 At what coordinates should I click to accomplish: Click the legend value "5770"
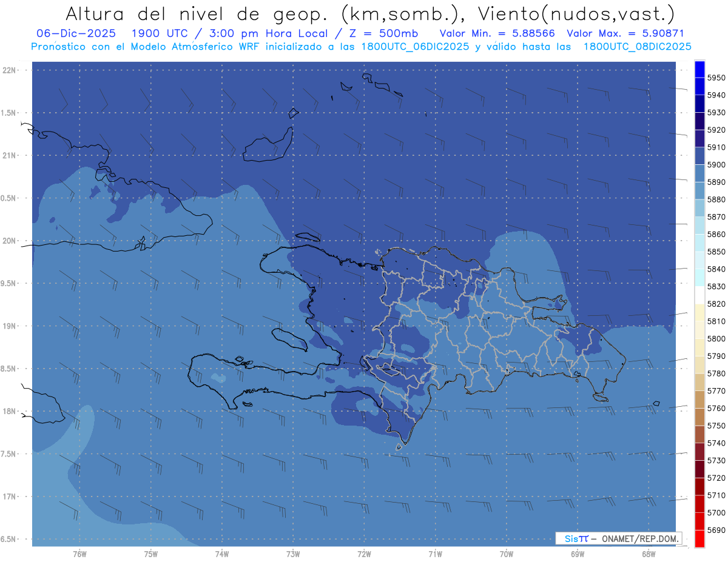click(x=715, y=390)
